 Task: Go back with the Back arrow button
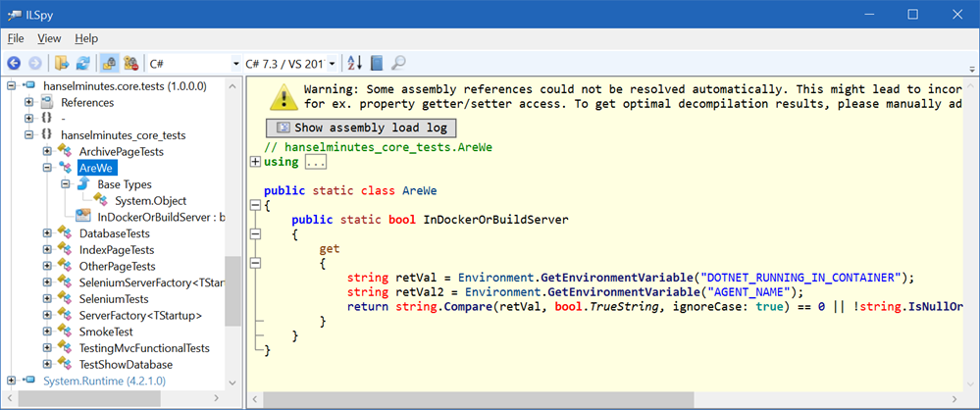(14, 63)
